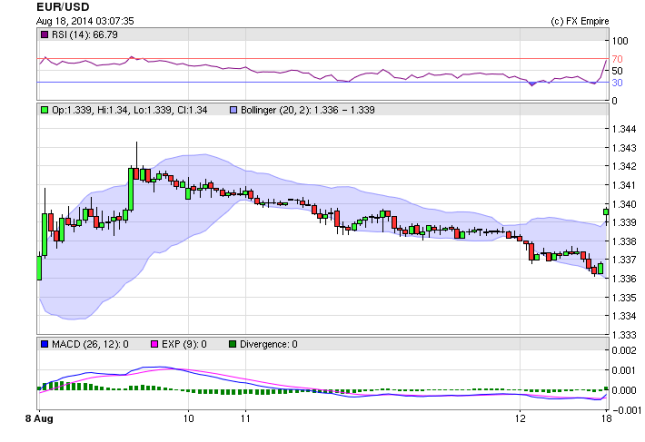Viewport: 645px width, 442px height.
Task: Click the Op/Hi/Lo/Cl price readout label
Action: (x=130, y=110)
